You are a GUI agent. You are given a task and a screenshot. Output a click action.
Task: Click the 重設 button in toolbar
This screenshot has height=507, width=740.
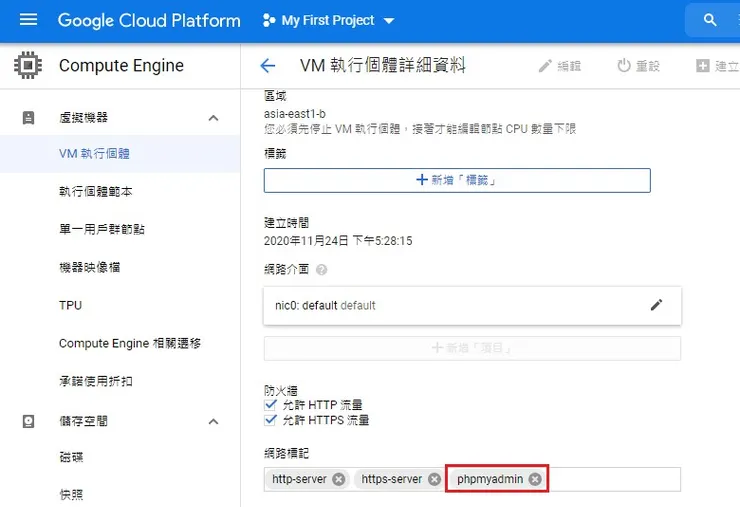639,66
